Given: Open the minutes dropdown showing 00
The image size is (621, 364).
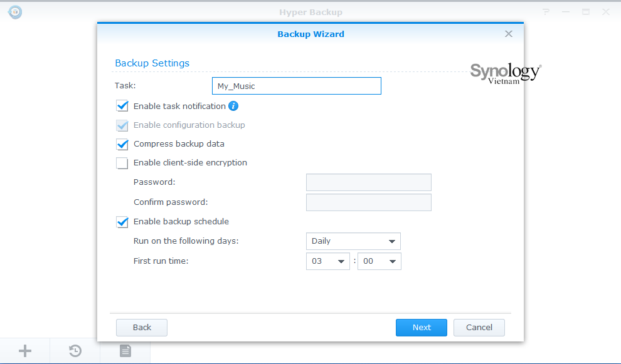Looking at the screenshot, I should 379,261.
